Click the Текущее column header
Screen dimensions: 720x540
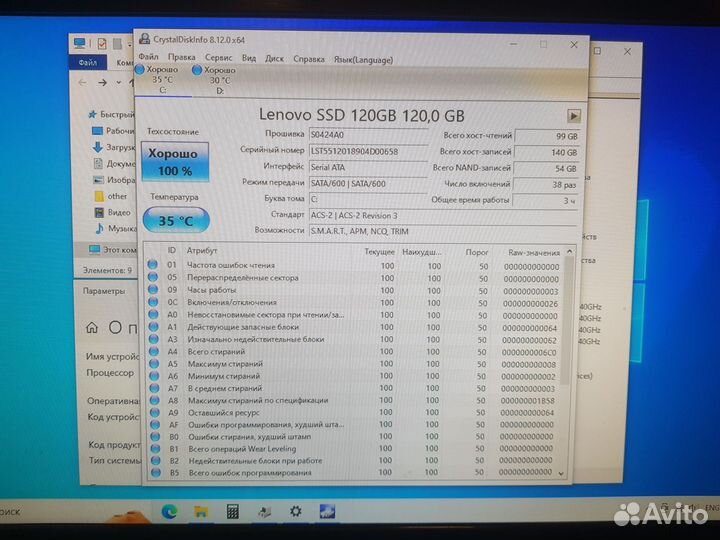(379, 252)
